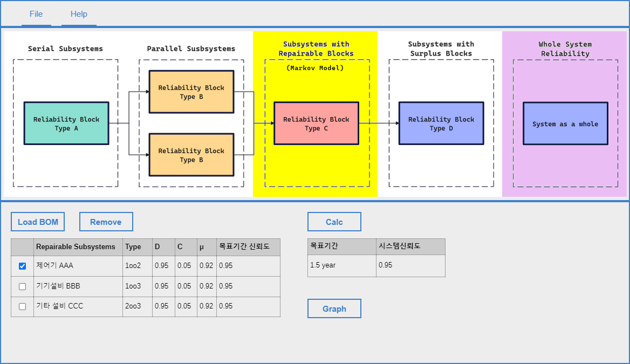Open the Graph view button
Viewport: 630px width, 364px height.
coord(334,308)
